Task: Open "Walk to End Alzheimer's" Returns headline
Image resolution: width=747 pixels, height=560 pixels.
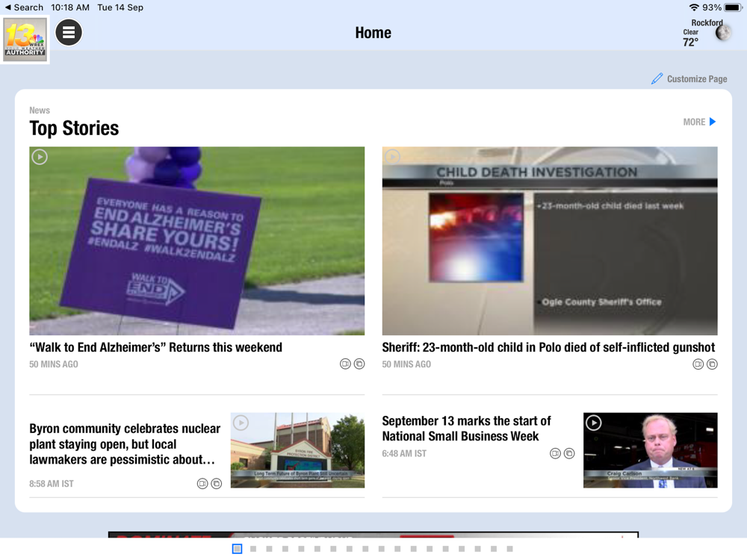Action: pyautogui.click(x=156, y=347)
